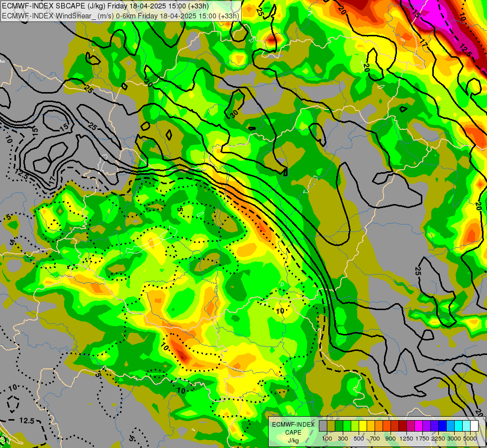Click the 300 value on legend scale
Viewport: 487px width, 448px height.
tap(343, 439)
